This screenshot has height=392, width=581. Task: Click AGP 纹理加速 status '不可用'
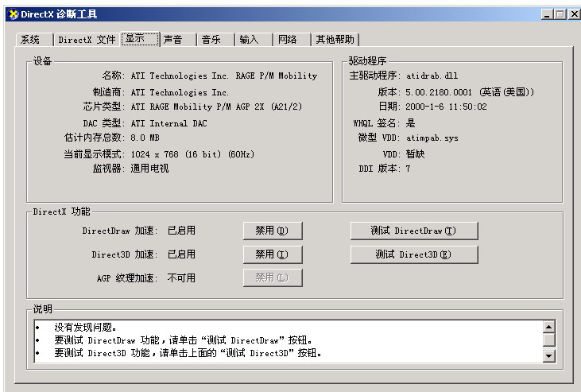181,278
